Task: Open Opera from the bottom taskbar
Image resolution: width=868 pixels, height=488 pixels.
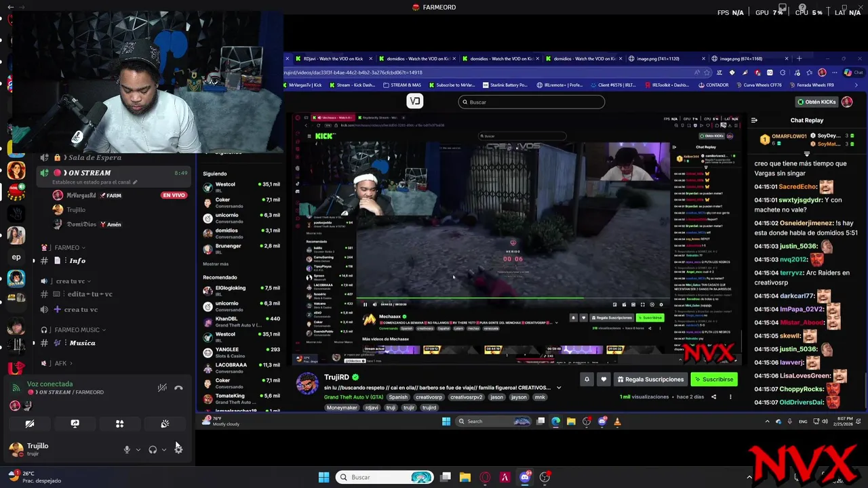Action: [485, 477]
